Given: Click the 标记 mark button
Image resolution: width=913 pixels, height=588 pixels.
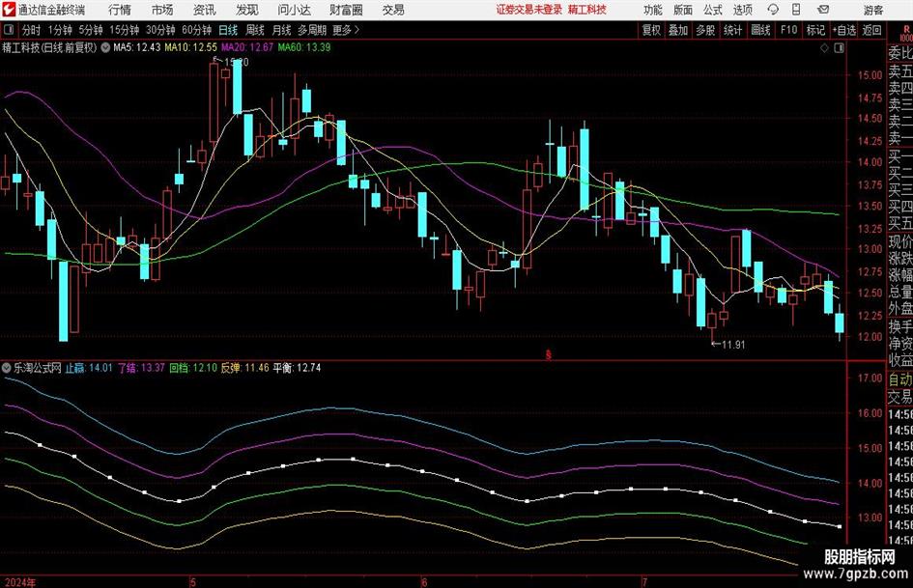Looking at the screenshot, I should pyautogui.click(x=815, y=30).
